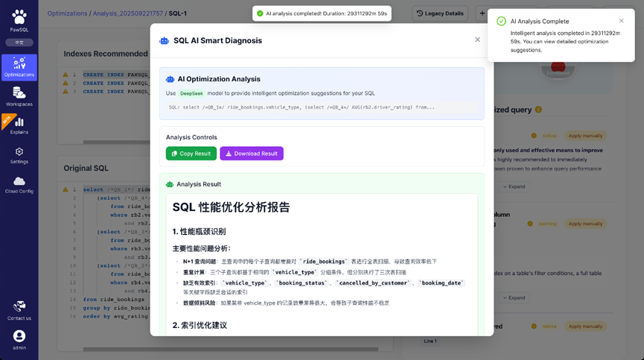Click the '1. 性能瓶颈识别' heading
644x360 pixels.
199,231
